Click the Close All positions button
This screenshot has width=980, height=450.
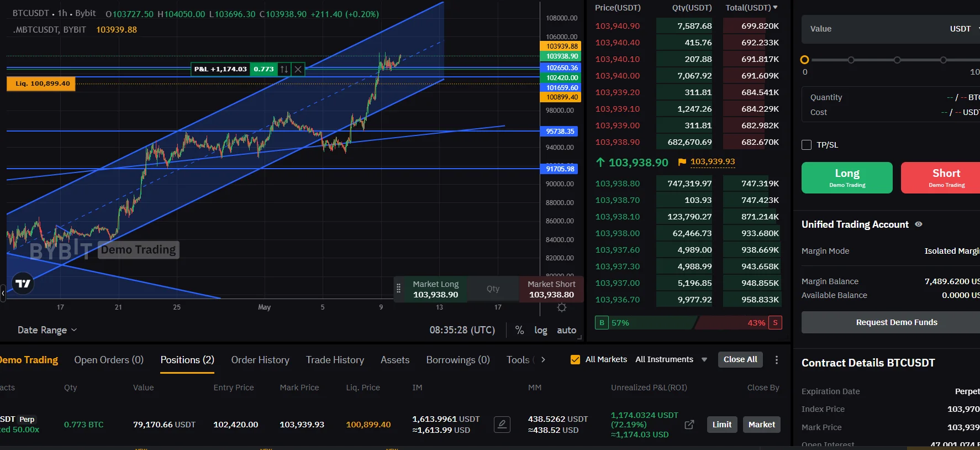point(740,359)
